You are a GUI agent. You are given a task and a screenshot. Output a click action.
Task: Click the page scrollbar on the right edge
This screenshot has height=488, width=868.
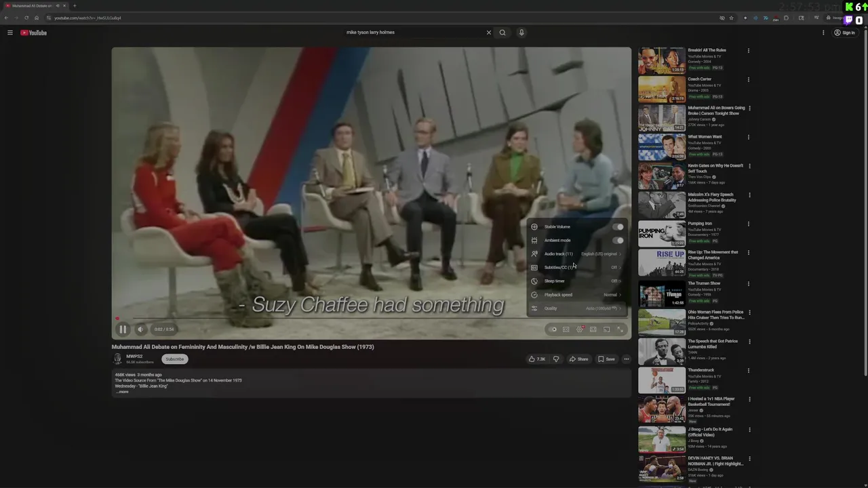click(x=865, y=203)
